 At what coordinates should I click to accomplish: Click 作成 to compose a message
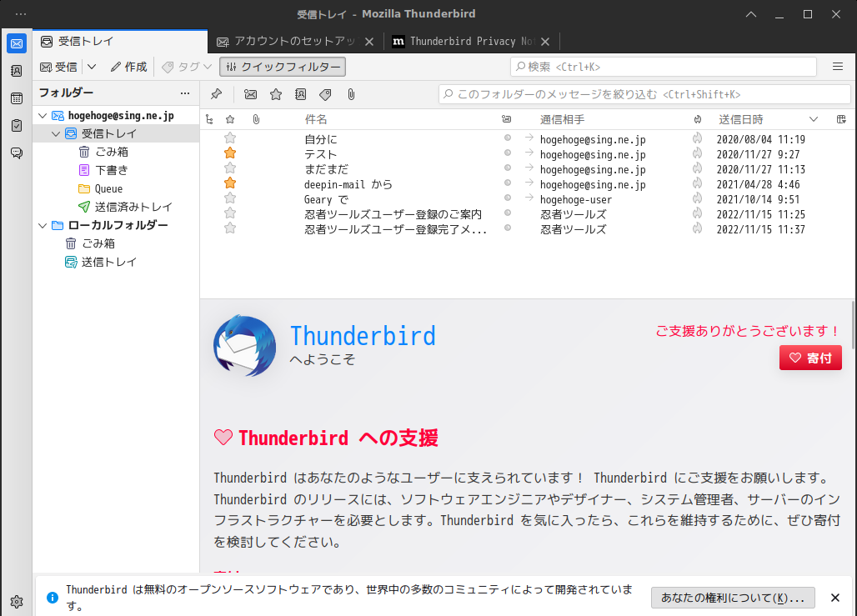click(129, 67)
